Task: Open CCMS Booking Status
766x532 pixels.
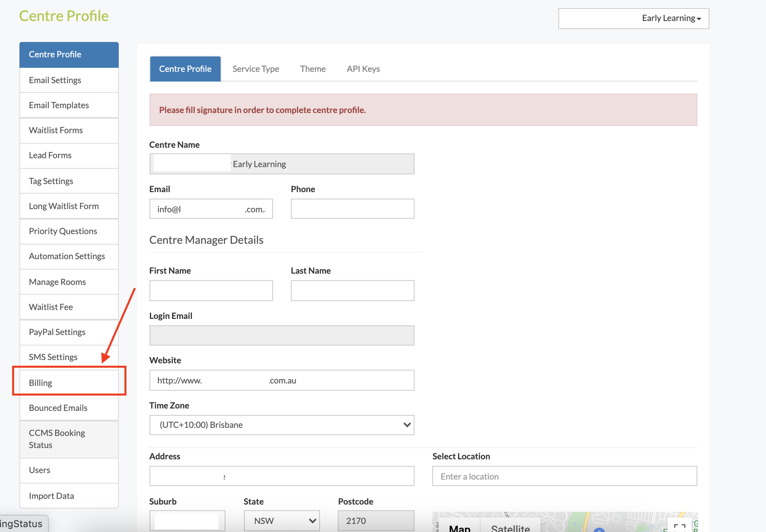Action: [x=69, y=439]
